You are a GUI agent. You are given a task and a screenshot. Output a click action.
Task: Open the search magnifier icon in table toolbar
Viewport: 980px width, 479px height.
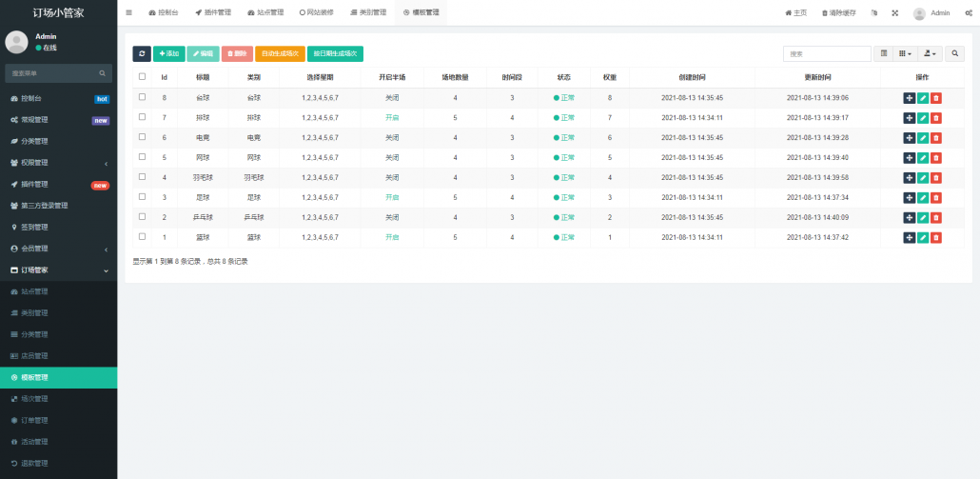pos(955,54)
